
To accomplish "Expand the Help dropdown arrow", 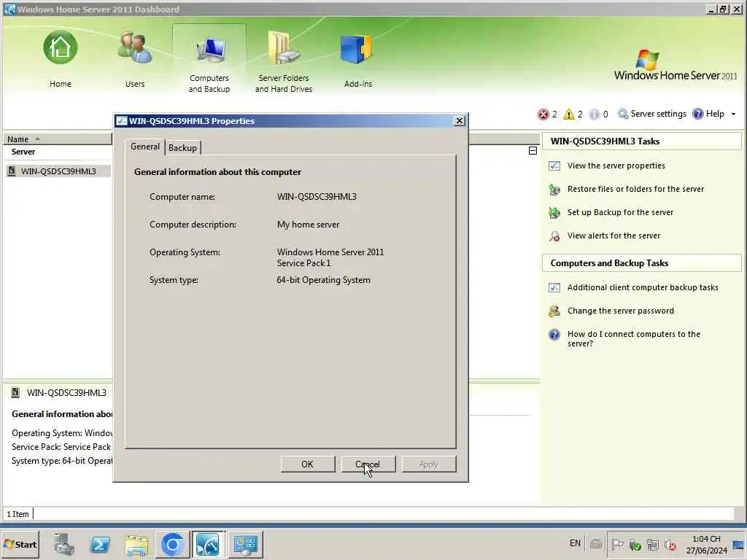I will (733, 114).
